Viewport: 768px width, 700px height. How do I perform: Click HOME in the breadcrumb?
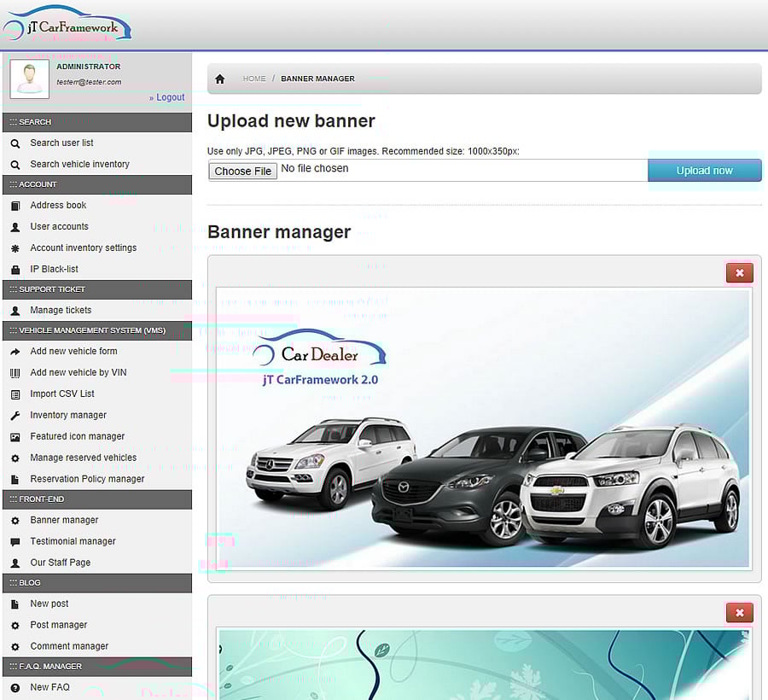coord(254,79)
